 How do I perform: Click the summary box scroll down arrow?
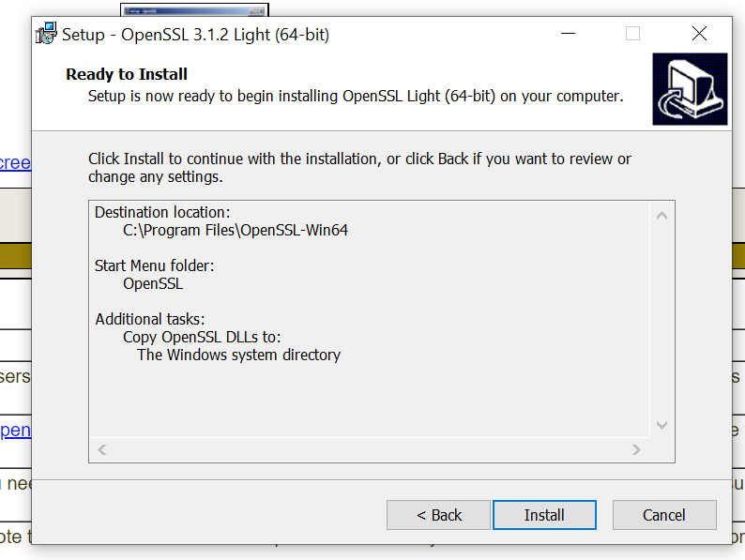pos(661,425)
